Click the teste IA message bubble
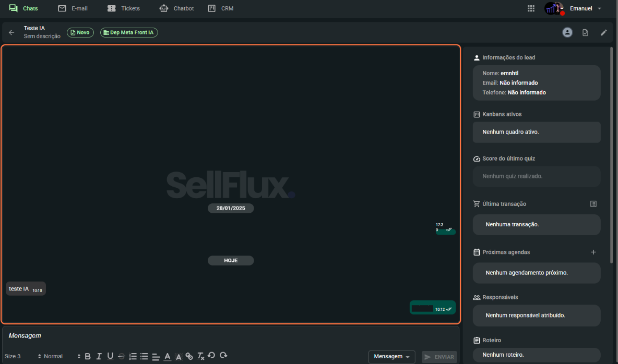Viewport: 618px width, 364px height. (x=26, y=289)
